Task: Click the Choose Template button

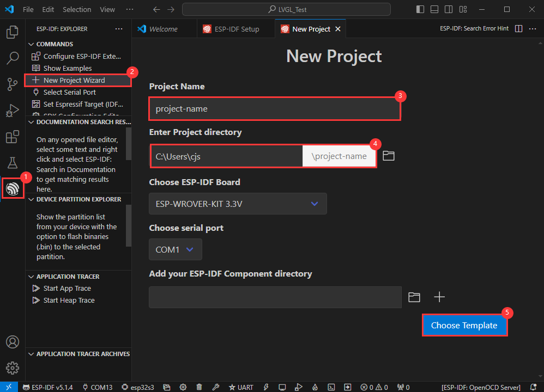Action: coord(464,326)
